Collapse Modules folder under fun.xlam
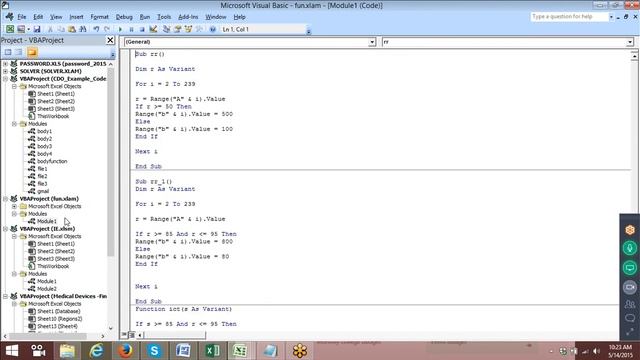640x360 pixels. tap(14, 214)
